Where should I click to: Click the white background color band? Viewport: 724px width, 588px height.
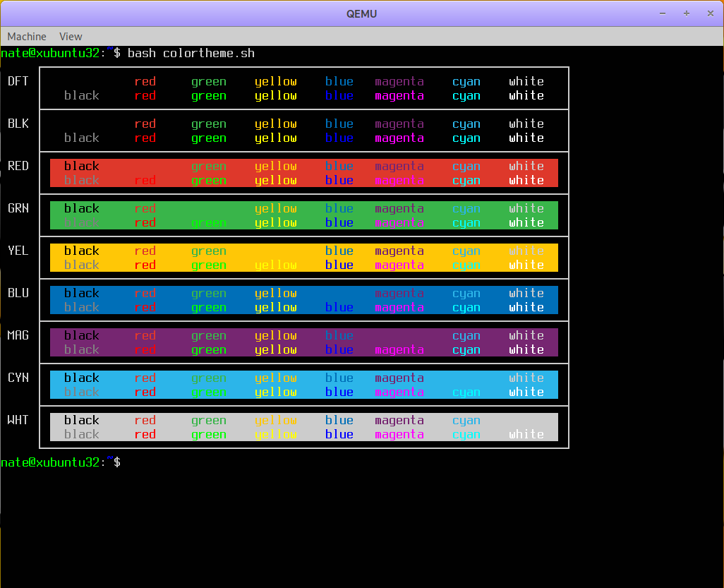(x=303, y=427)
